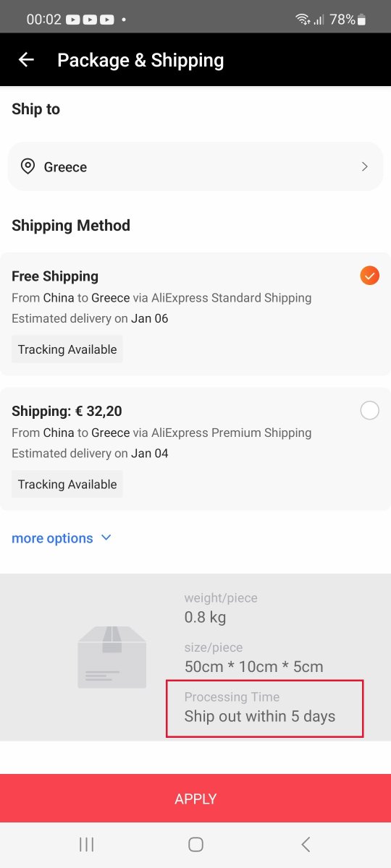Tap the package box illustration
The height and width of the screenshot is (868, 391).
pyautogui.click(x=112, y=657)
